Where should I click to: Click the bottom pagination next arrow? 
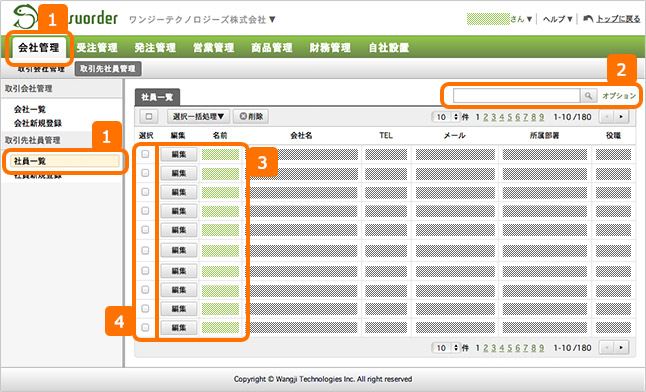tap(621, 347)
